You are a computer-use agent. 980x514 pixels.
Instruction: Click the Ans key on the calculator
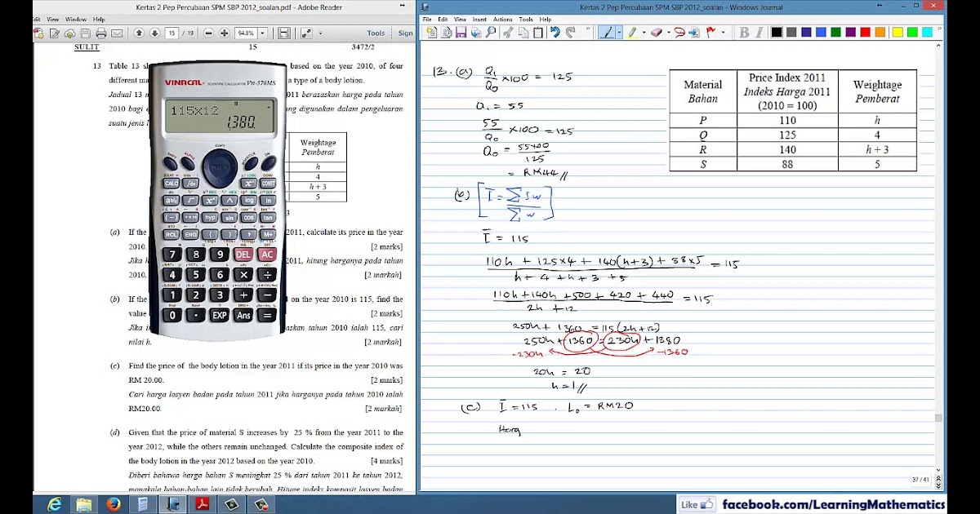[243, 315]
